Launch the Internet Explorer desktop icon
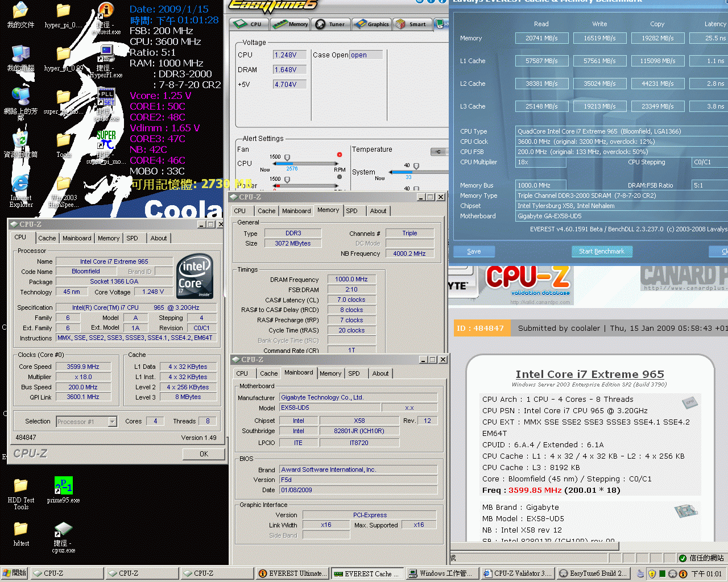 coord(20,191)
